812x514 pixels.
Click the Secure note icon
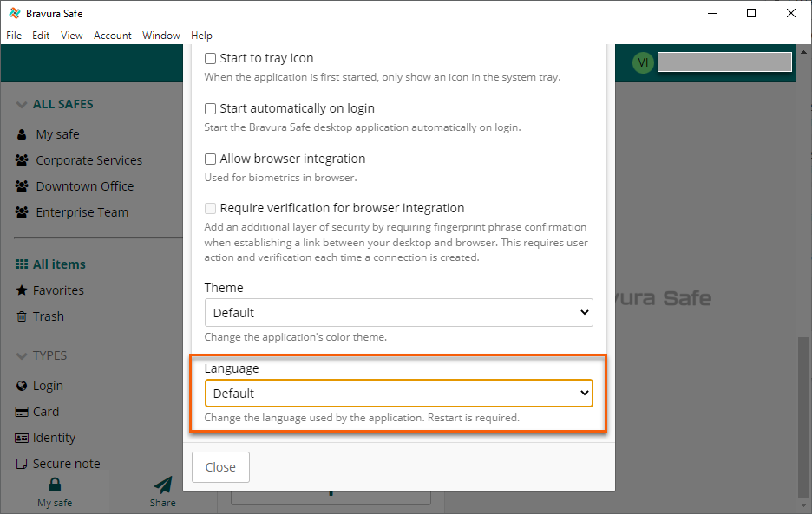(22, 464)
